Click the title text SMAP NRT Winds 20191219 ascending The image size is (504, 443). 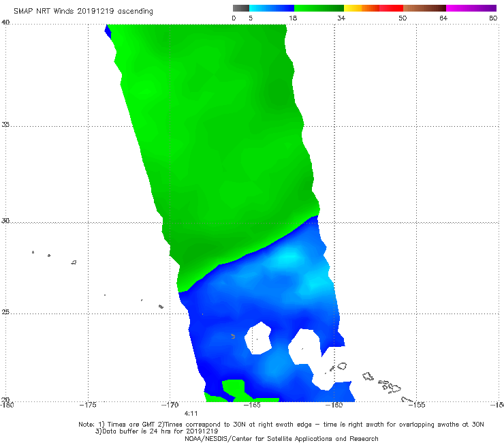point(83,11)
